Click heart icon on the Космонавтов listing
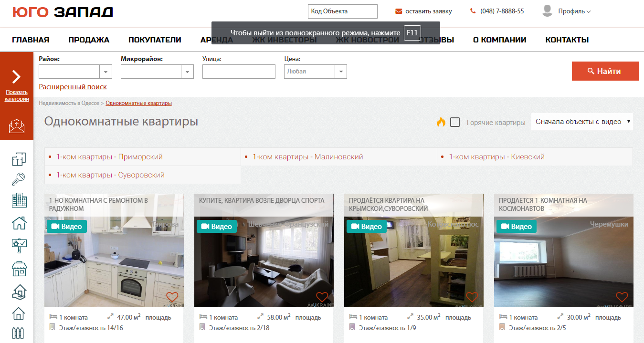644x343 pixels. 622,297
